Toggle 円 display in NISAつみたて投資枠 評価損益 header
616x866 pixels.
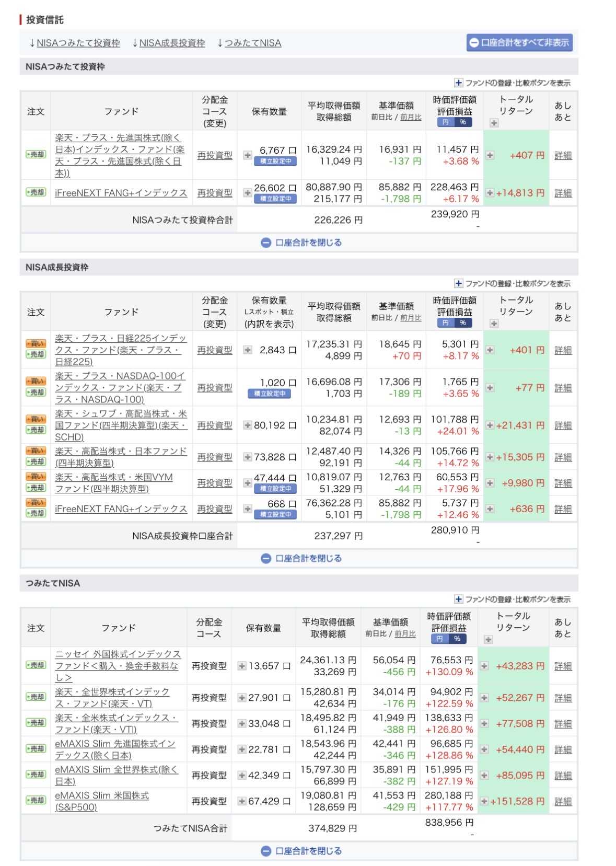[x=446, y=122]
